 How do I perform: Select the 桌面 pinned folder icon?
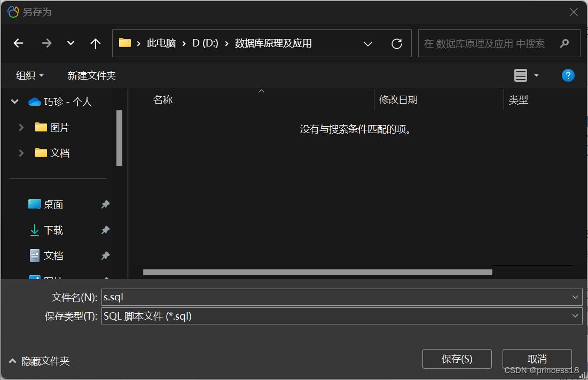[x=34, y=204]
